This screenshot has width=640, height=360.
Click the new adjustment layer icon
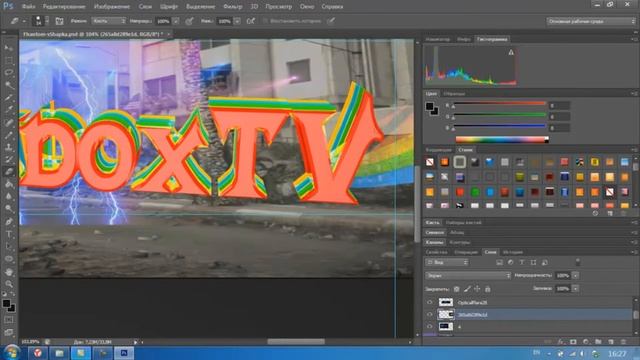(586, 342)
